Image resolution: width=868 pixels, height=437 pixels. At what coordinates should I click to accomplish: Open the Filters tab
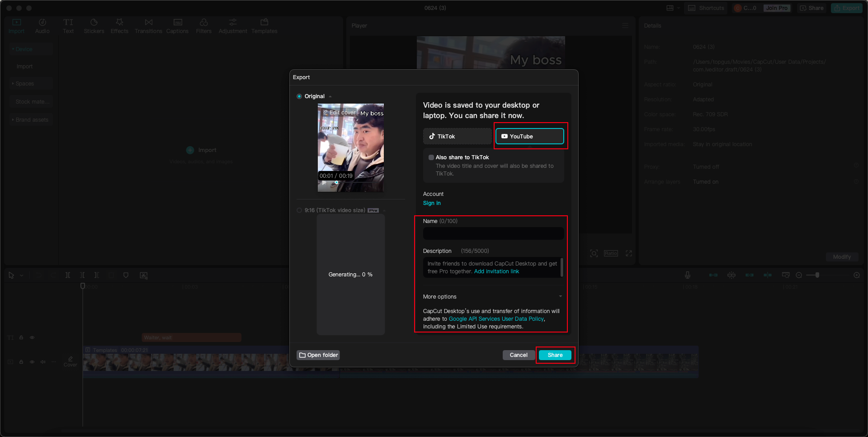(x=204, y=26)
